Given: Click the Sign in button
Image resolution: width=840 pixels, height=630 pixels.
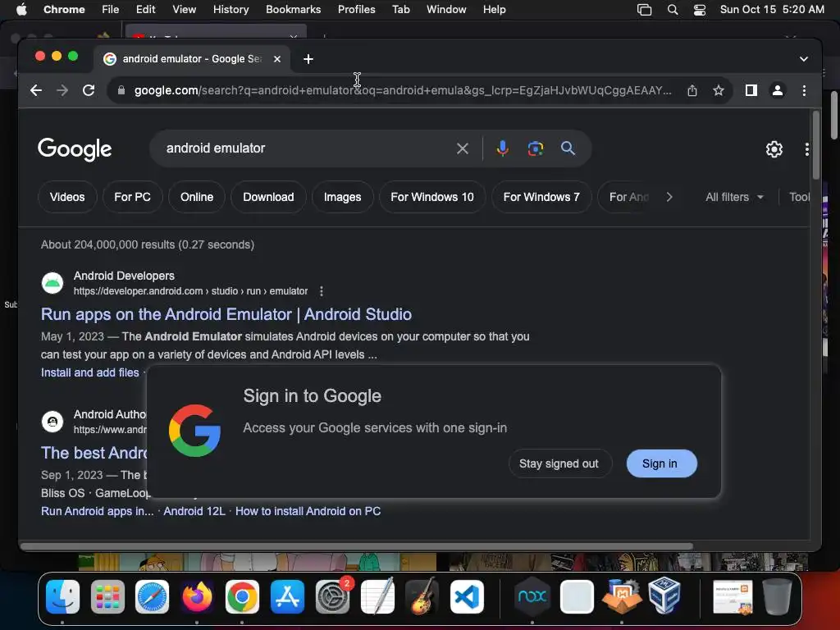Looking at the screenshot, I should pyautogui.click(x=661, y=464).
